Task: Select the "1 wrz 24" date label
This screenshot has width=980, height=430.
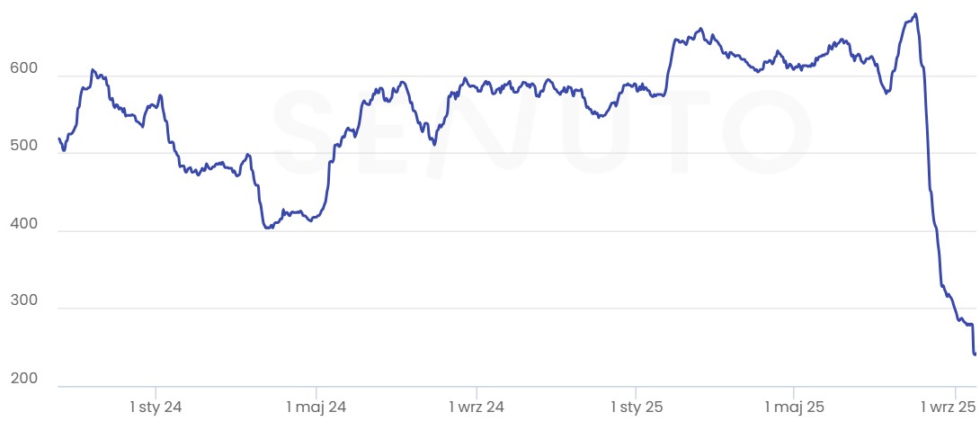Action: pyautogui.click(x=477, y=408)
